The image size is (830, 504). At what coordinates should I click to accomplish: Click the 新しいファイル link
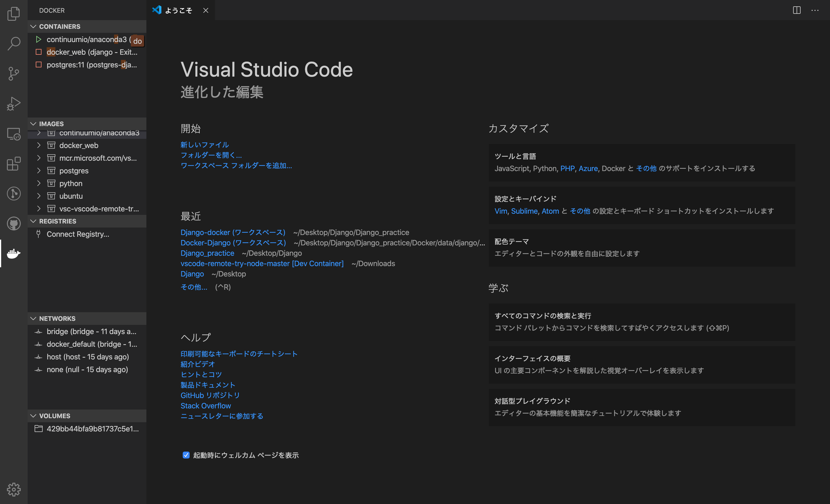click(x=204, y=145)
